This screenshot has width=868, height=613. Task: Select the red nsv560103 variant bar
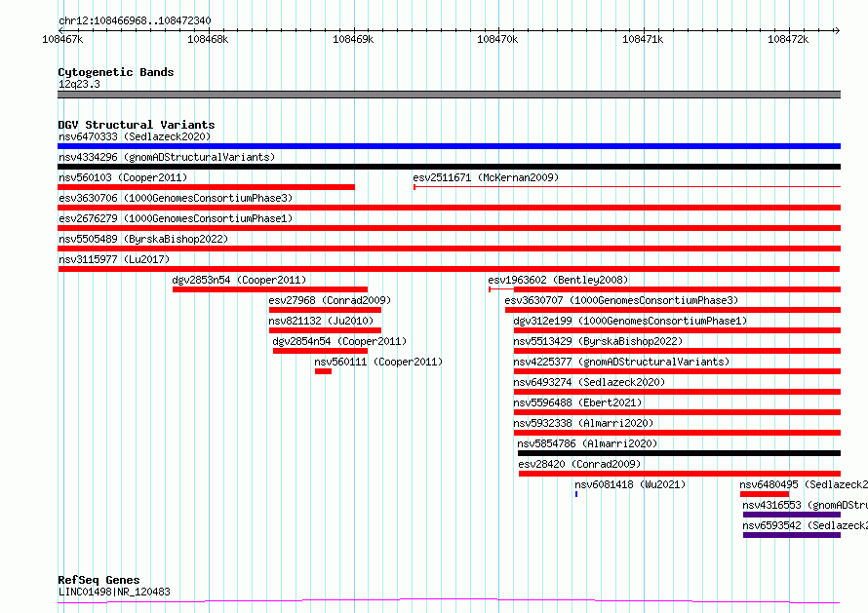point(206,187)
